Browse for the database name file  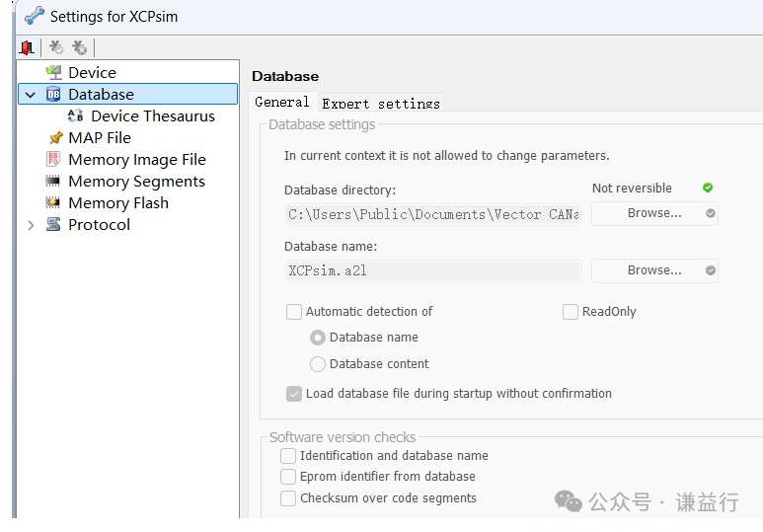654,270
